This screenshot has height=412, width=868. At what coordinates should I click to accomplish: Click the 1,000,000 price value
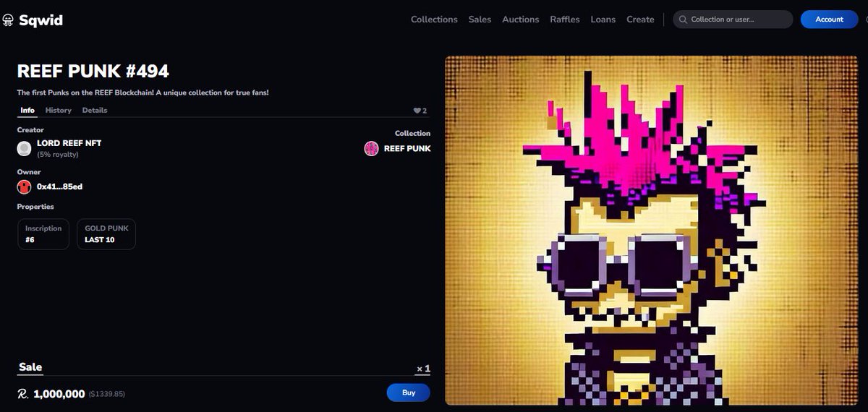[59, 394]
